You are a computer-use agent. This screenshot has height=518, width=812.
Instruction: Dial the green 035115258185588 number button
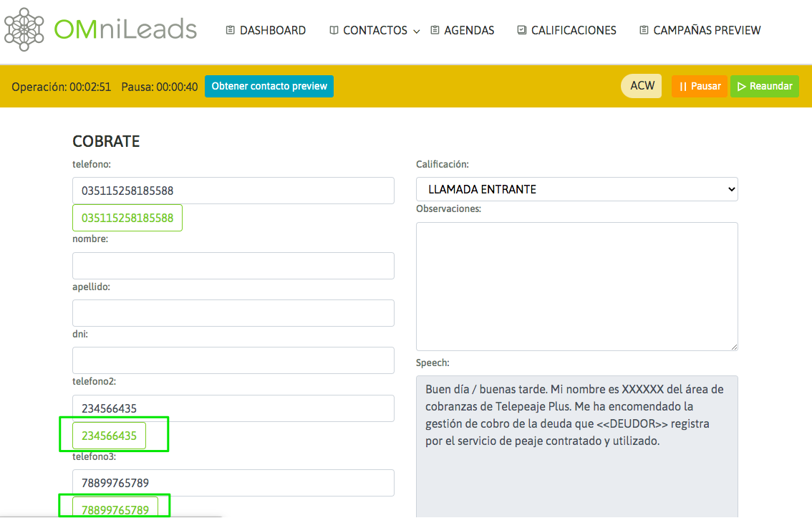127,218
